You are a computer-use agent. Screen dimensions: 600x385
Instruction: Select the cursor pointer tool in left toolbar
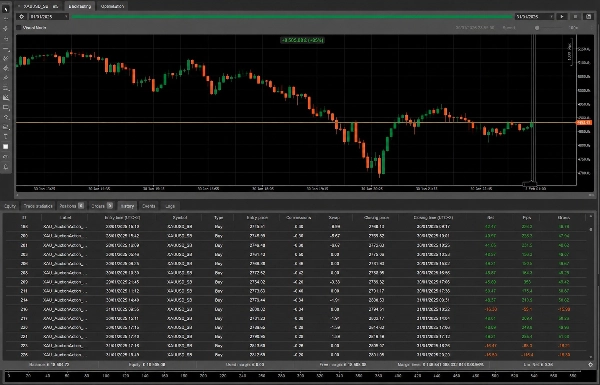click(5, 9)
